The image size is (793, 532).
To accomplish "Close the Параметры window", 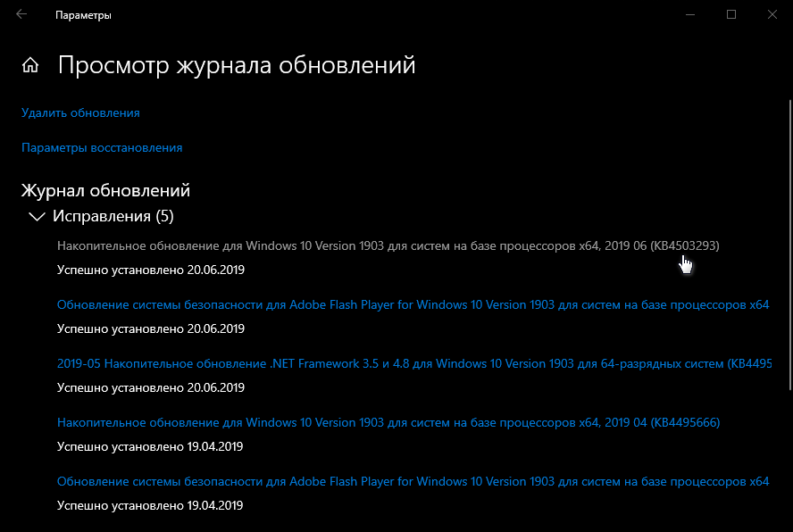I will point(772,15).
